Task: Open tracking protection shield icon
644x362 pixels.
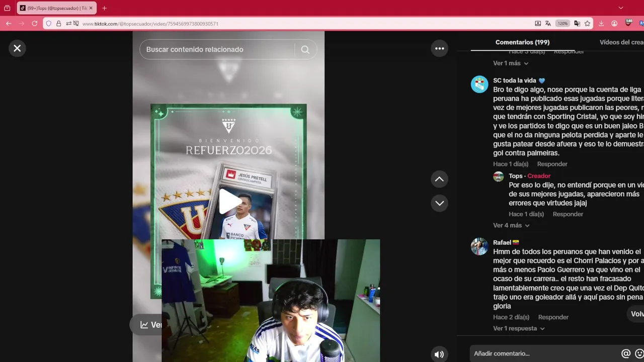Action: click(49, 23)
